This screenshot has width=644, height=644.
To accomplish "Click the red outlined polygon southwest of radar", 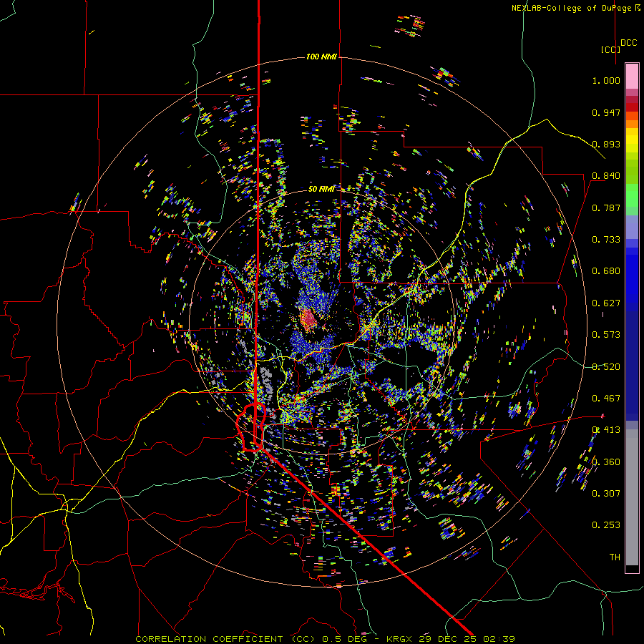I will 250,427.
